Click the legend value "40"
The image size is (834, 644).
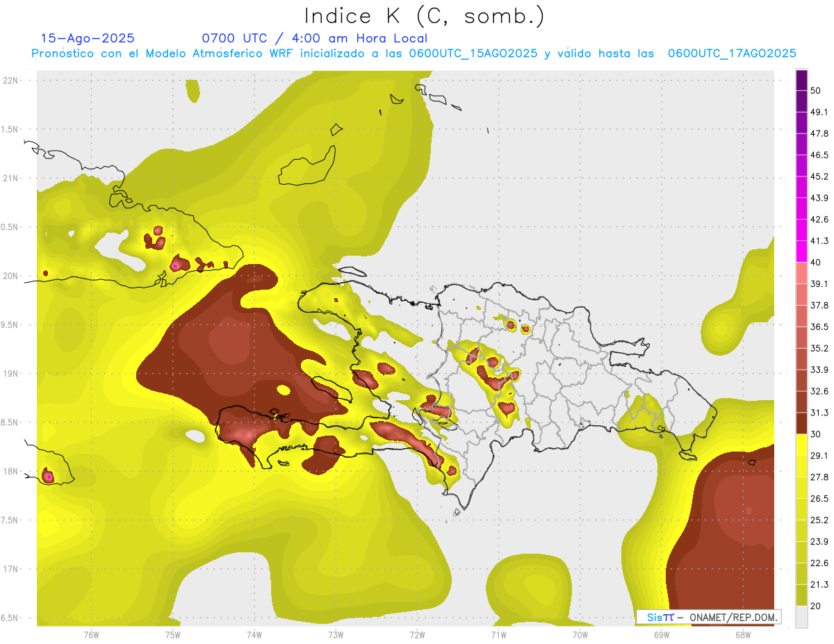pos(815,263)
